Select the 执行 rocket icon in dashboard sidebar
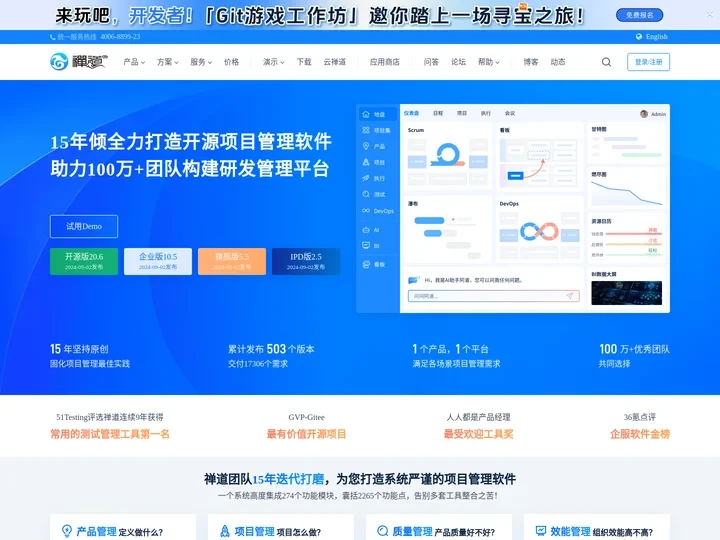The width and height of the screenshot is (720, 540). coord(366,178)
